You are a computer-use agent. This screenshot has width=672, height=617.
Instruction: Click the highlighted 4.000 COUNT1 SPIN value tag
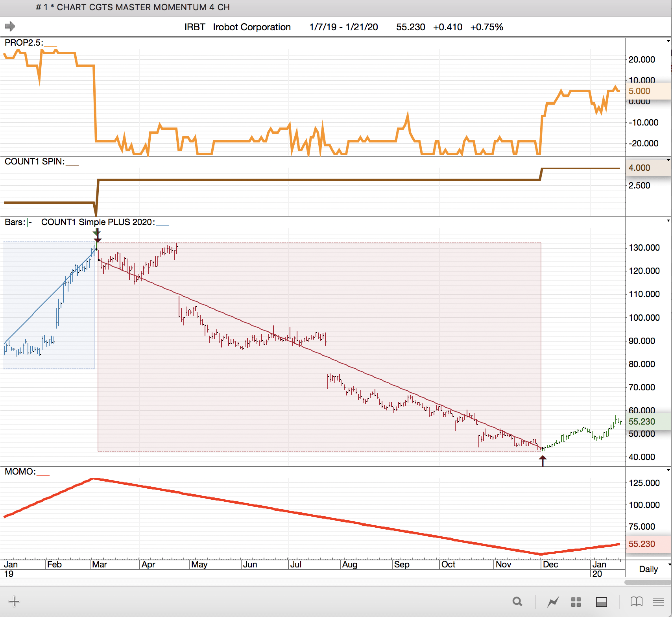point(648,168)
